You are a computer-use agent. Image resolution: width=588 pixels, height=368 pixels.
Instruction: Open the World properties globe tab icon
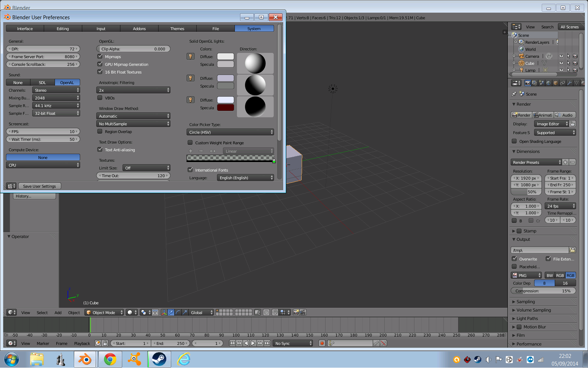click(548, 83)
